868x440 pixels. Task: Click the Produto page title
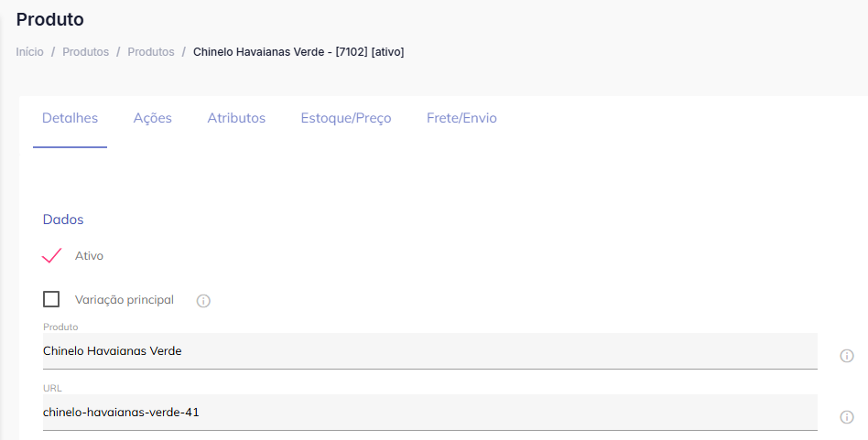(50, 19)
